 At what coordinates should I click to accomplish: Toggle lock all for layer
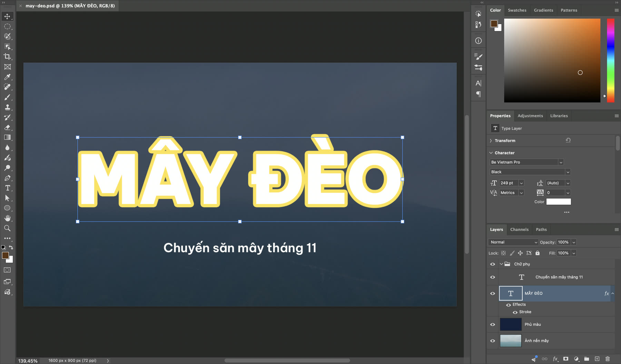coord(538,253)
